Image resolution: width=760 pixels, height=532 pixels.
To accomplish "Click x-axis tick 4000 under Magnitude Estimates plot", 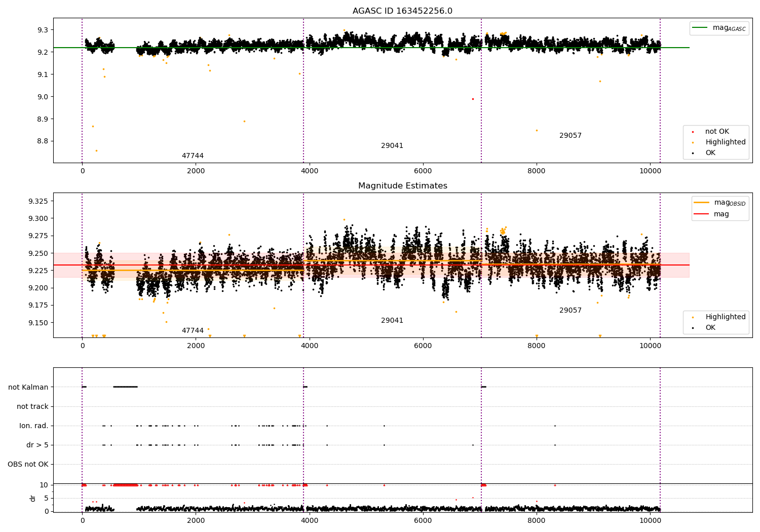I will tap(310, 346).
